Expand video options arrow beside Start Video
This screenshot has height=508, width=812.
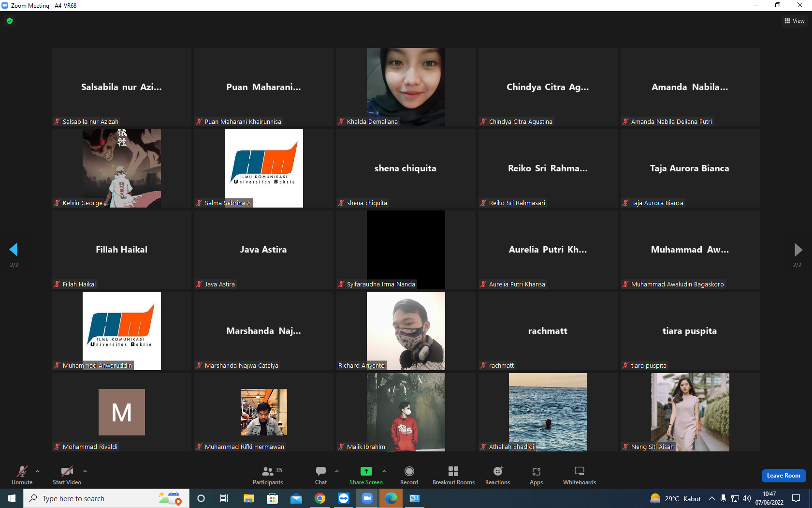point(85,471)
